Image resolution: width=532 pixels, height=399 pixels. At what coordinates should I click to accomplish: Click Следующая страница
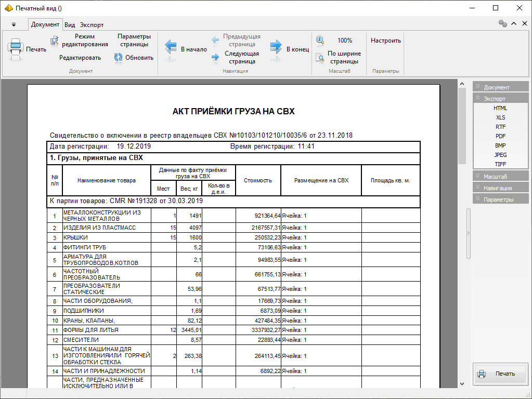click(242, 57)
